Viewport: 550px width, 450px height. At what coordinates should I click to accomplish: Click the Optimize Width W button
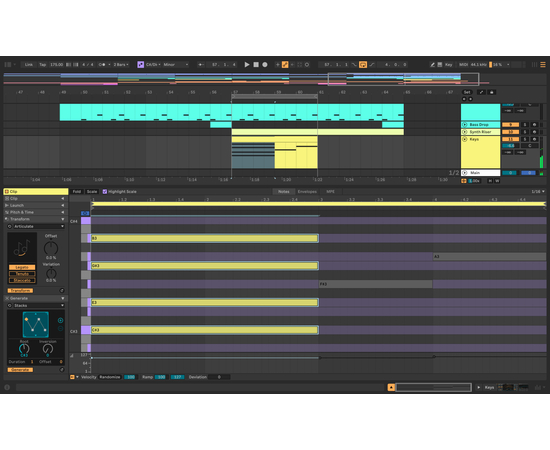coord(497,181)
